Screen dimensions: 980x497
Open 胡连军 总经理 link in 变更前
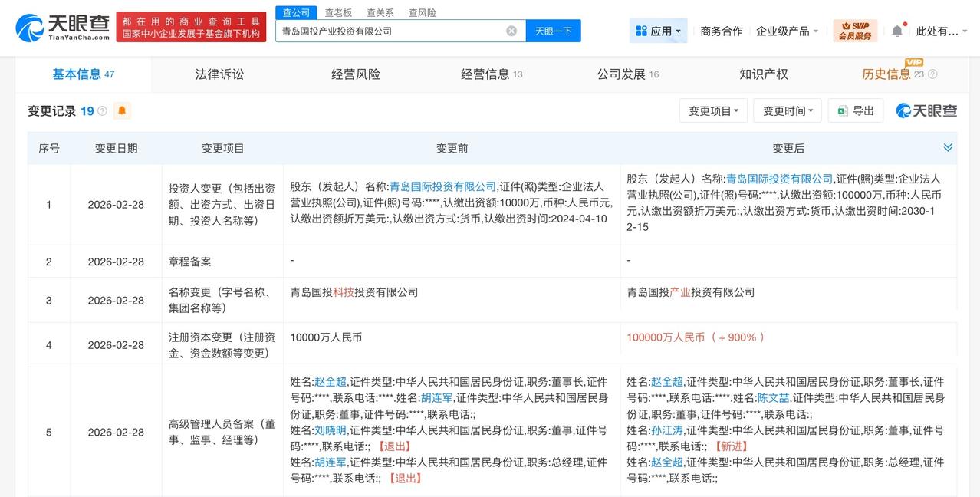(x=330, y=462)
